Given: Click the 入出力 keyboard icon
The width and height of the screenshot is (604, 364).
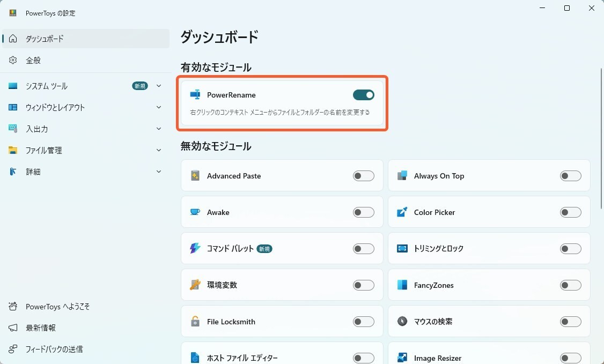Looking at the screenshot, I should pos(13,129).
